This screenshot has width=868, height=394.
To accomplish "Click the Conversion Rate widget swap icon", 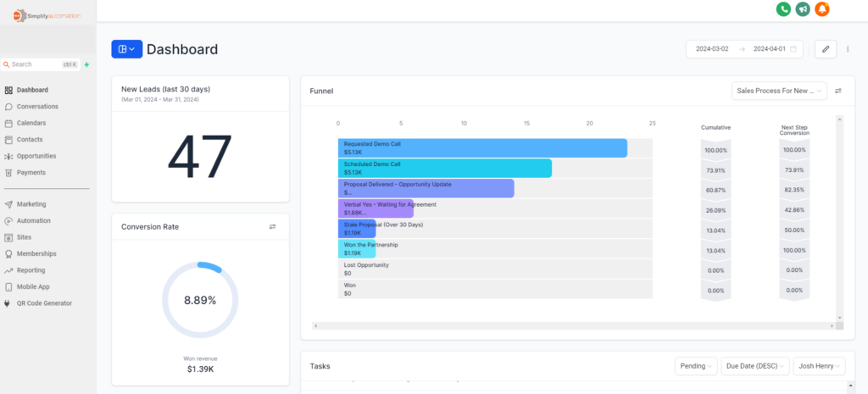I will pos(273,227).
